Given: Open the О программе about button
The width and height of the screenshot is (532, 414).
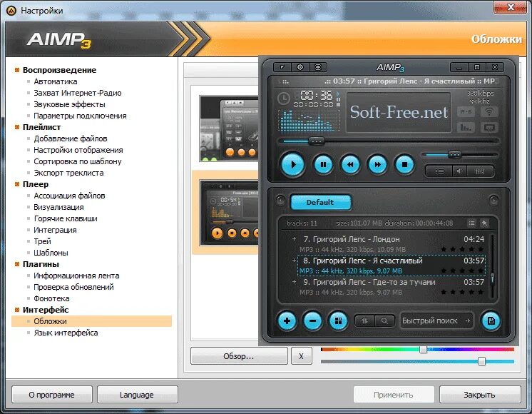Looking at the screenshot, I should pos(51,395).
